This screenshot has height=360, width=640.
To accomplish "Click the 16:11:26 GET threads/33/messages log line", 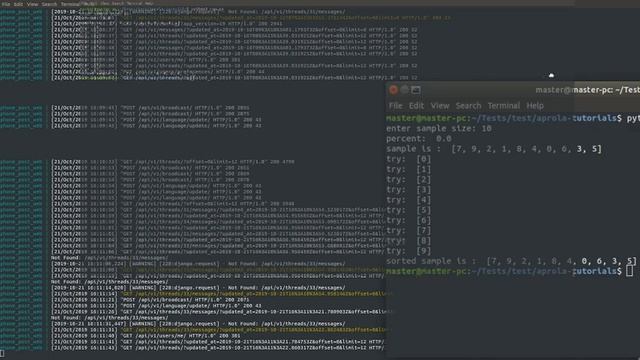I will click(x=218, y=312).
